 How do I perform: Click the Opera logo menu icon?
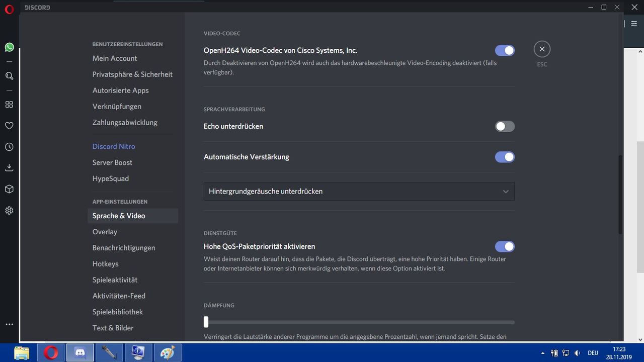click(9, 9)
